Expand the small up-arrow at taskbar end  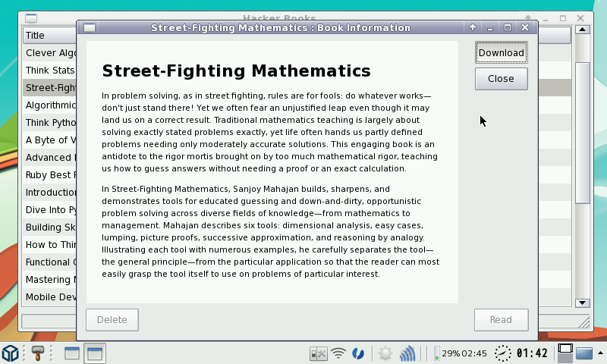pyautogui.click(x=600, y=353)
